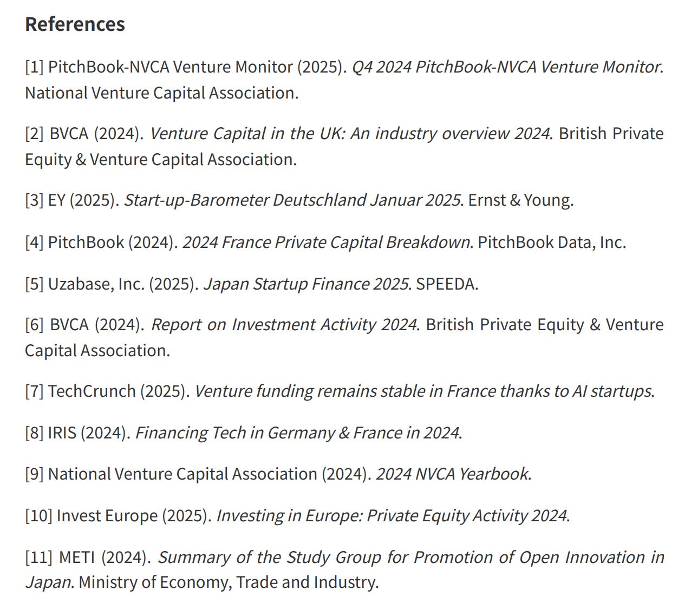Image resolution: width=691 pixels, height=616 pixels.
Task: Click the [3] EY (2025) entry
Action: [x=72, y=200]
